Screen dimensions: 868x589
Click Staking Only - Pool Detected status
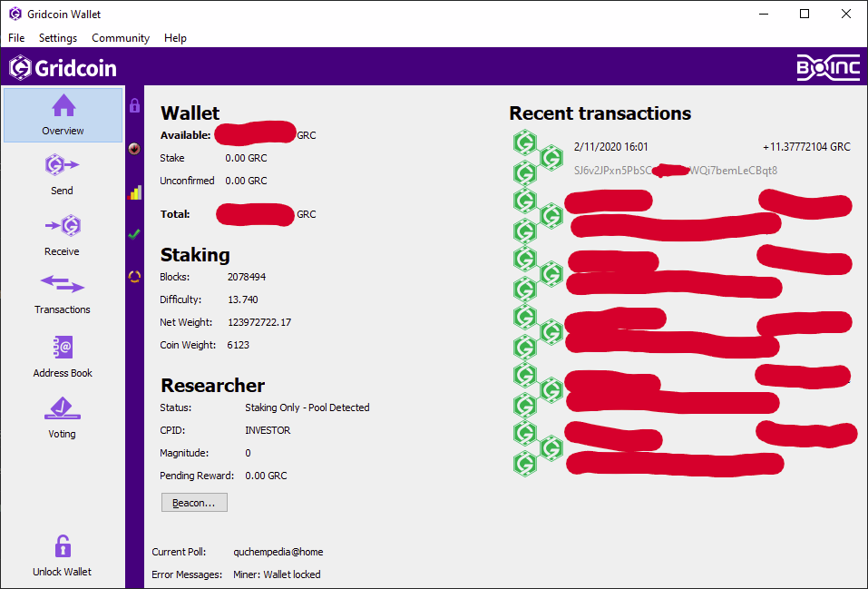[307, 407]
